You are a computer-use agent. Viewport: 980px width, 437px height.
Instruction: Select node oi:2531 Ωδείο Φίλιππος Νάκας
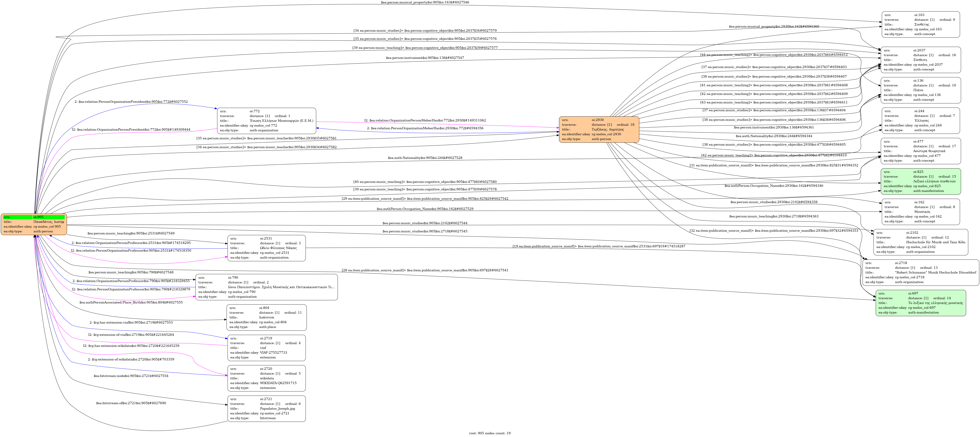coord(266,248)
